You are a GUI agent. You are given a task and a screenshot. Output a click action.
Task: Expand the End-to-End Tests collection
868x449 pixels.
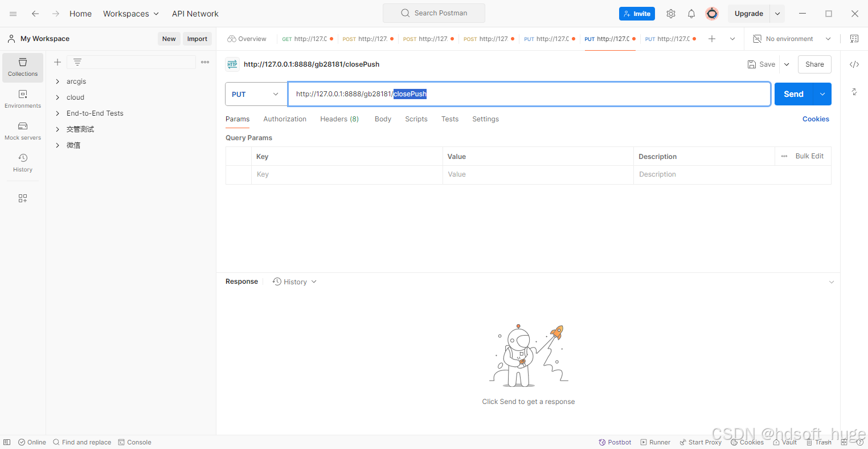click(58, 113)
